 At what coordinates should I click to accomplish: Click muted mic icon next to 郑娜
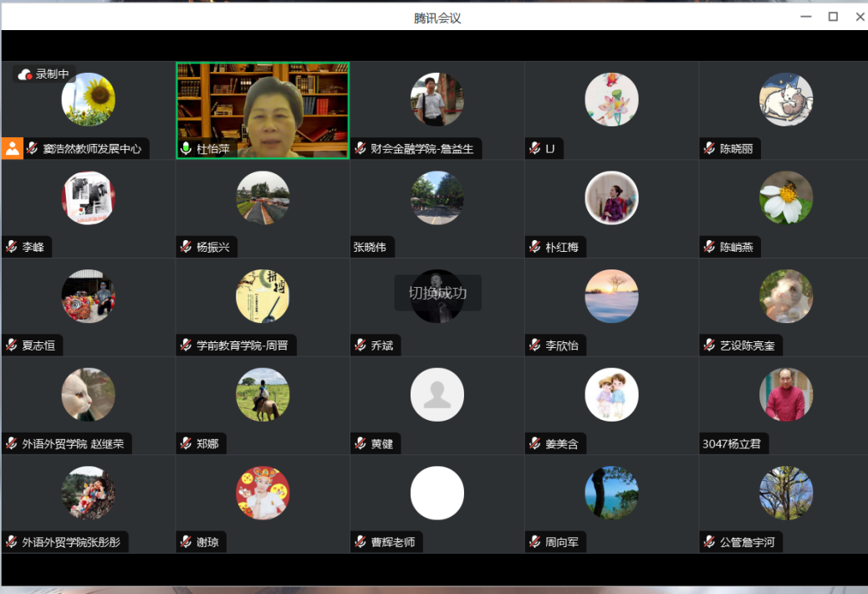click(x=186, y=443)
